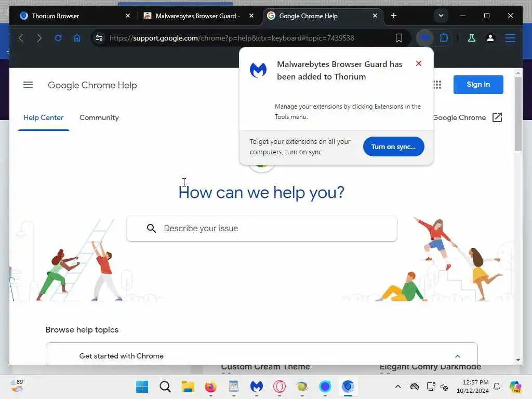Click the page vertical scrollbar thumb
The image size is (532, 399).
518,114
